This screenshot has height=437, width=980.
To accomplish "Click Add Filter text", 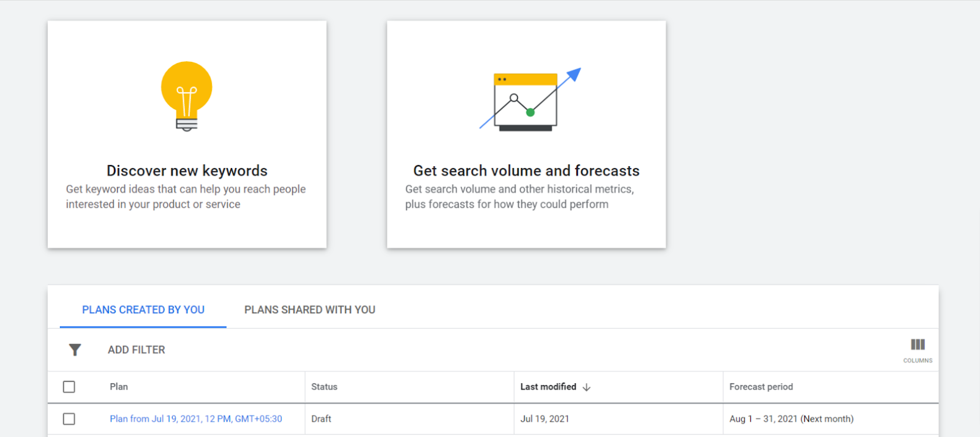I will [137, 350].
